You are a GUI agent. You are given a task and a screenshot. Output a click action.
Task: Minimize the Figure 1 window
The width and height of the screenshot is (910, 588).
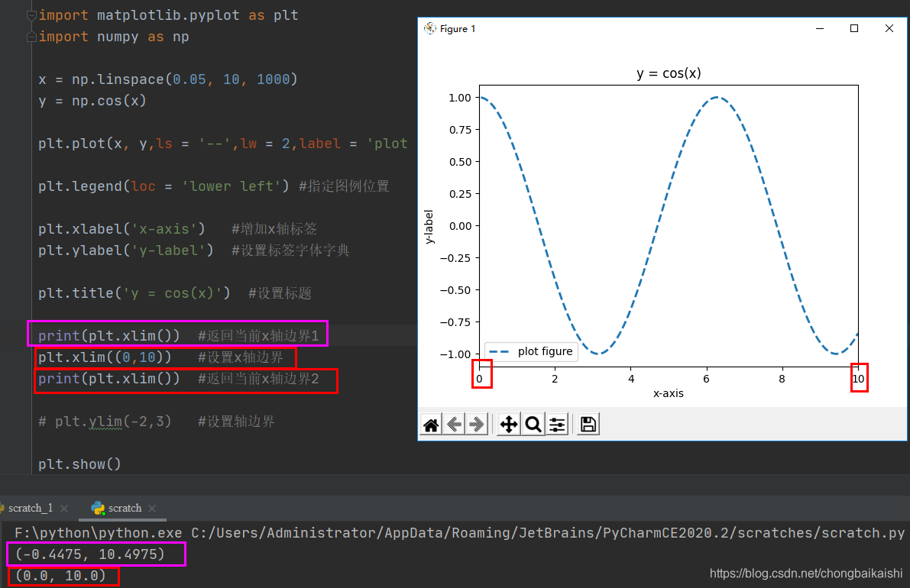point(820,28)
